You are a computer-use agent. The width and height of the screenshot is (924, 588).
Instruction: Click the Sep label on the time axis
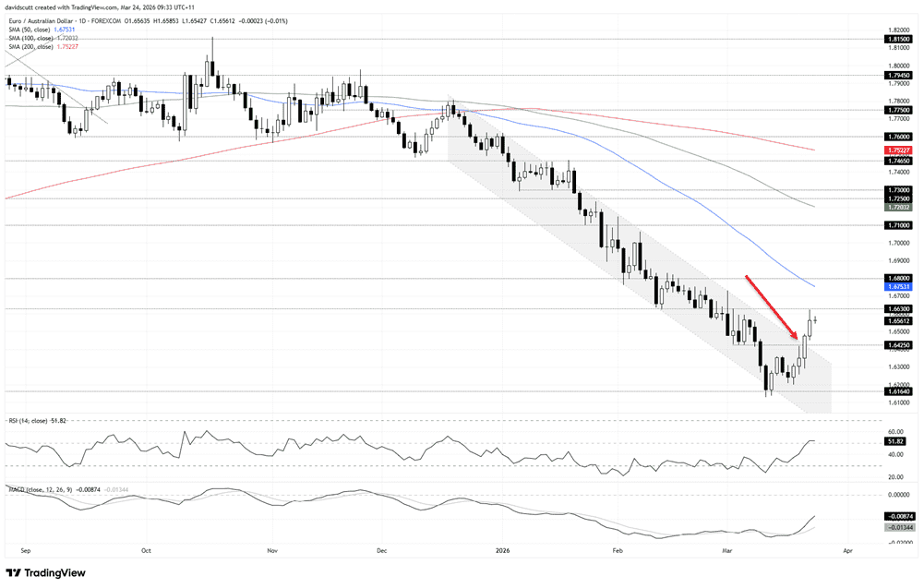25,551
